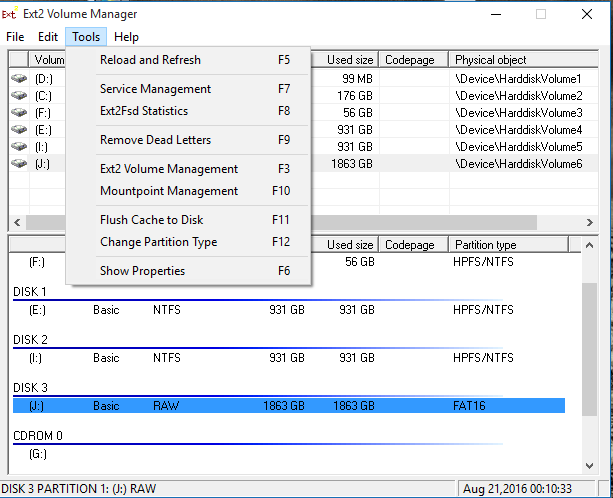Viewport: 613px width, 498px height.
Task: Click the drive icon for volume (D:)
Action: pyautogui.click(x=19, y=78)
